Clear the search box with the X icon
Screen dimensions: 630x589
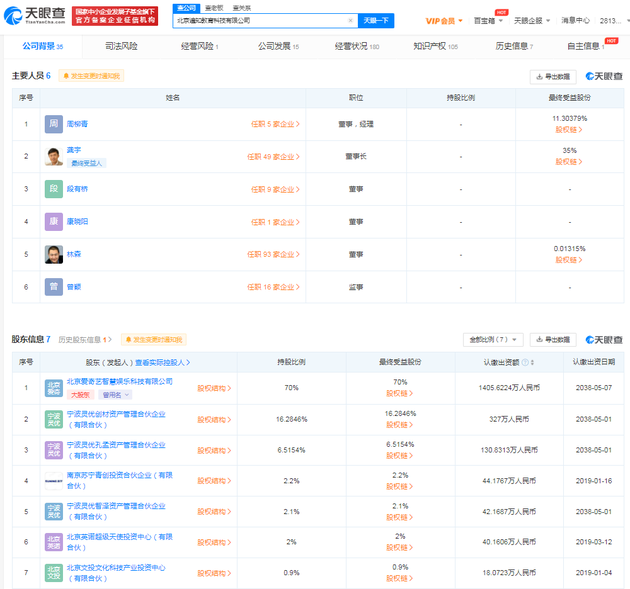350,20
